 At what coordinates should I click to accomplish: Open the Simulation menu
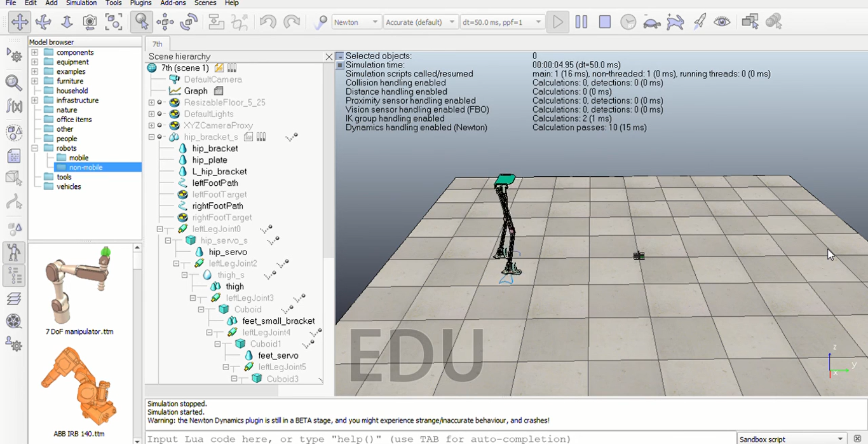[81, 3]
